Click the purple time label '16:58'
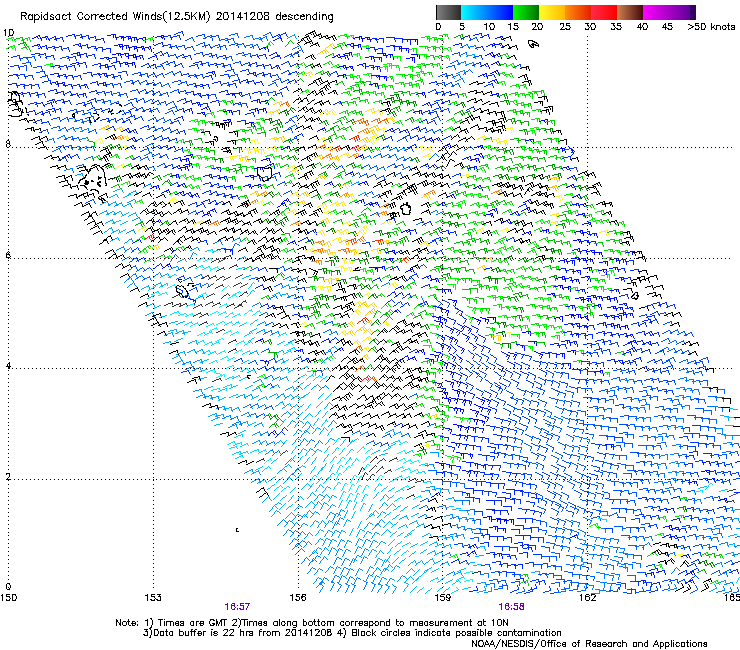740x650 pixels. coord(512,607)
